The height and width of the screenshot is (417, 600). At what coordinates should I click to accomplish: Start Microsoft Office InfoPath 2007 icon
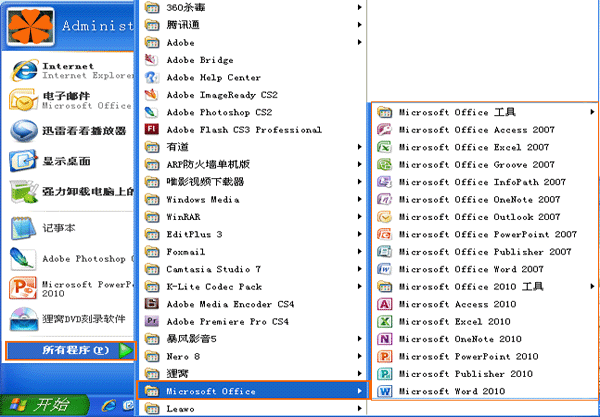(384, 182)
